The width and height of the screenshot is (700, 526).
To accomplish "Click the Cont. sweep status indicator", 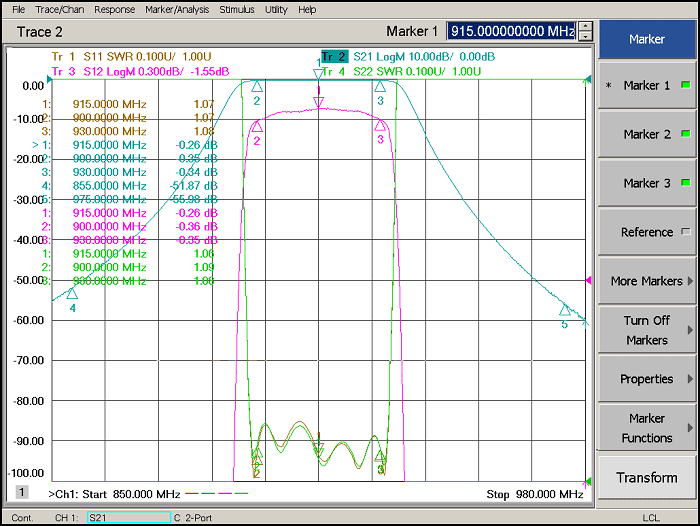I will tap(22, 518).
